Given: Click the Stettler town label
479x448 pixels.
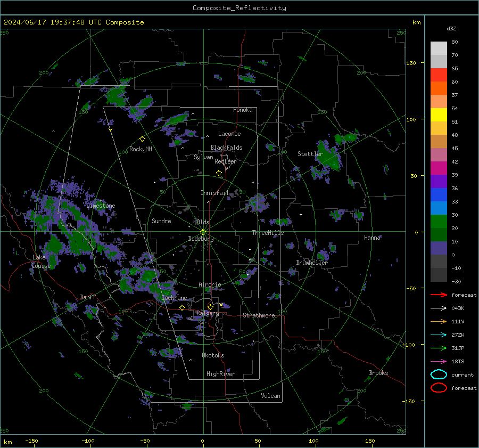Looking at the screenshot, I should coord(310,154).
